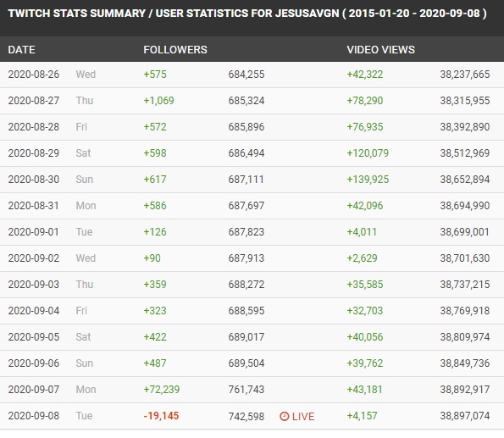Click the +120,079 video views value

point(368,153)
